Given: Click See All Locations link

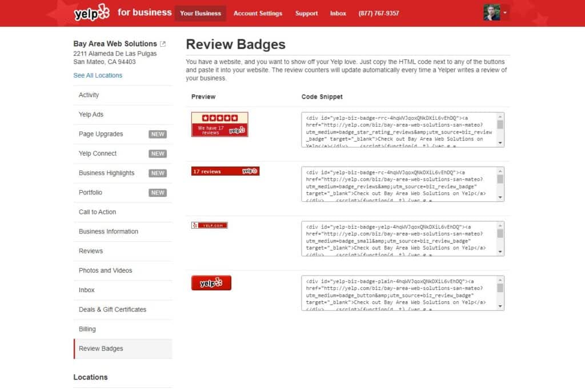Looking at the screenshot, I should [x=98, y=75].
